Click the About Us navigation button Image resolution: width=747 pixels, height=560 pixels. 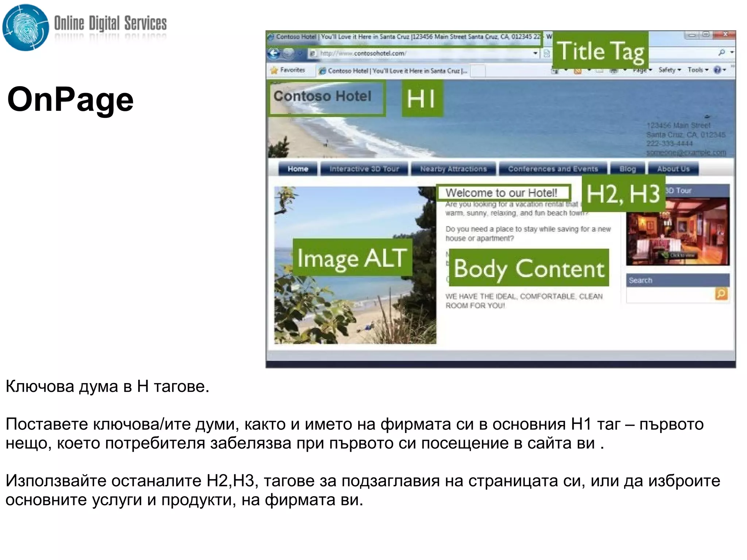coord(673,169)
